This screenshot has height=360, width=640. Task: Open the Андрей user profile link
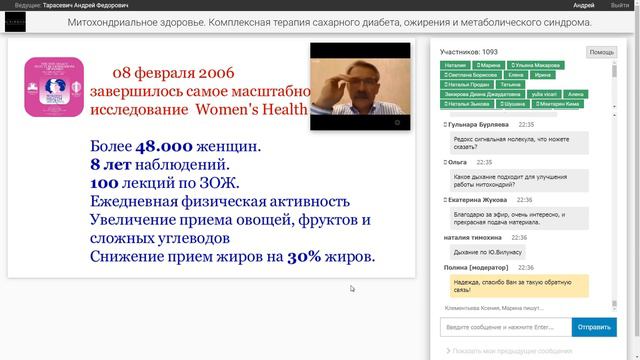(584, 5)
